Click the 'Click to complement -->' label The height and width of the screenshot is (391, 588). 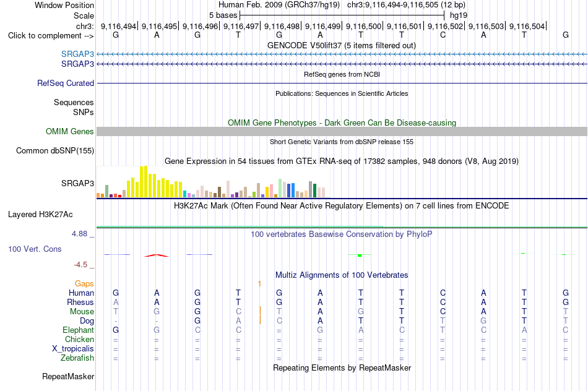(x=51, y=36)
